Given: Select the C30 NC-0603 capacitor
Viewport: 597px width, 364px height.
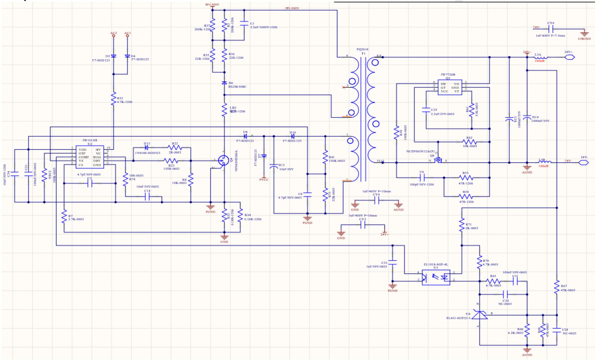Looking at the screenshot, I should pos(506,294).
